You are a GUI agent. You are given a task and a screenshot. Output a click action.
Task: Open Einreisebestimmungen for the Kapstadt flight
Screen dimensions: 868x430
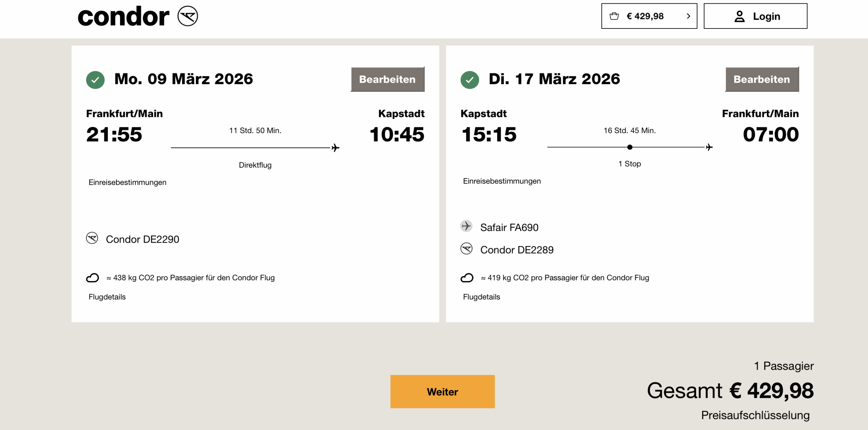point(127,182)
